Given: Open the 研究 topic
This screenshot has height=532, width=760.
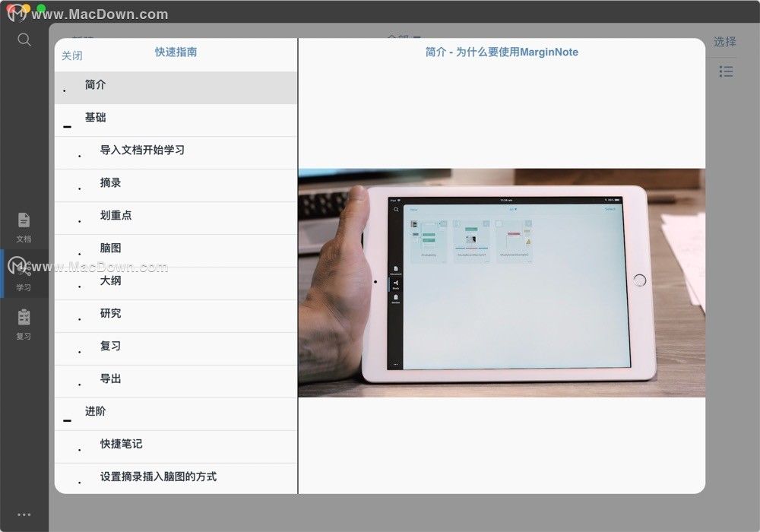Looking at the screenshot, I should (176, 316).
